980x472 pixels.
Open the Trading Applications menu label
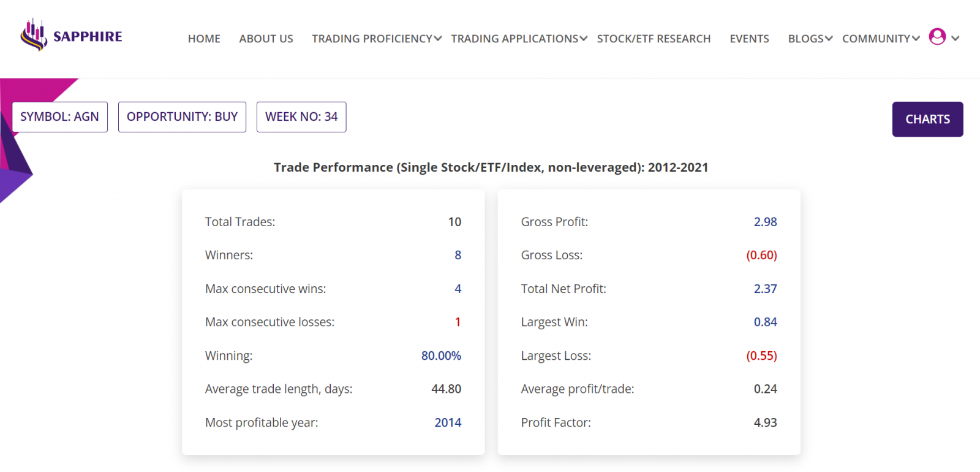click(514, 39)
